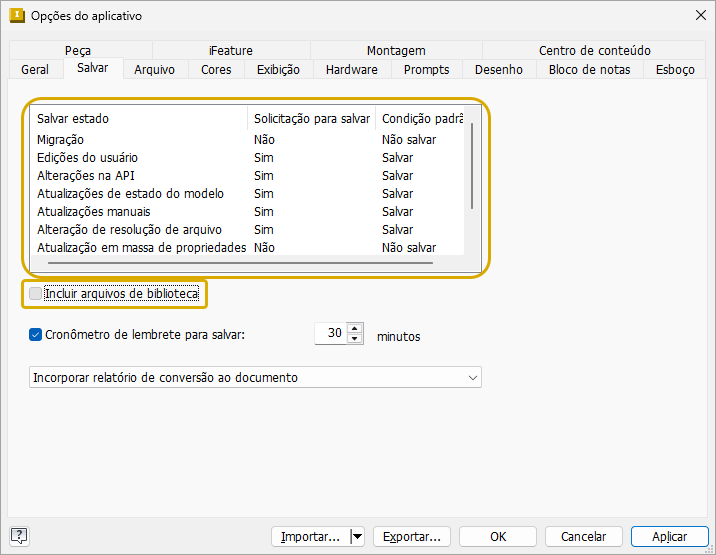Decrease reminder timer with down arrow

(x=355, y=338)
